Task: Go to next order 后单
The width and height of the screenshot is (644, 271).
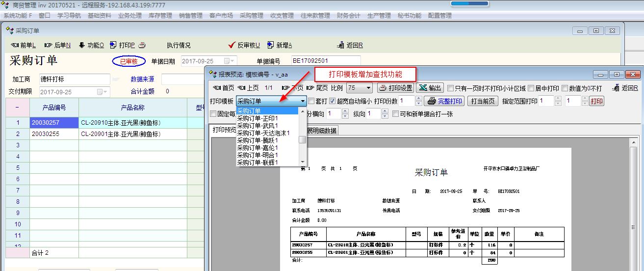Action: point(57,45)
